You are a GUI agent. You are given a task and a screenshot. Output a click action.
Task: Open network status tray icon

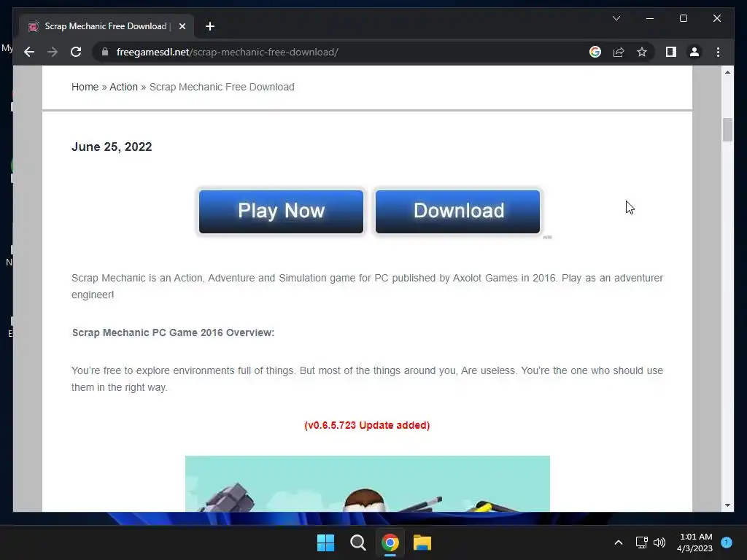(642, 542)
